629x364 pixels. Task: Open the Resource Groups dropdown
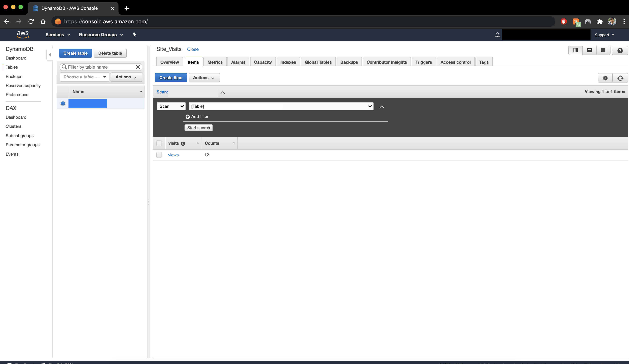101,35
